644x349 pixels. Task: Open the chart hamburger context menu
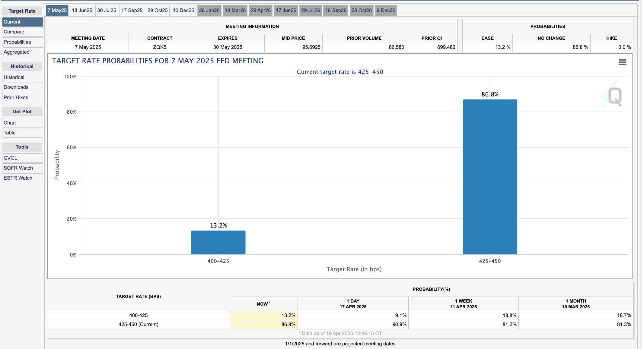coord(622,62)
